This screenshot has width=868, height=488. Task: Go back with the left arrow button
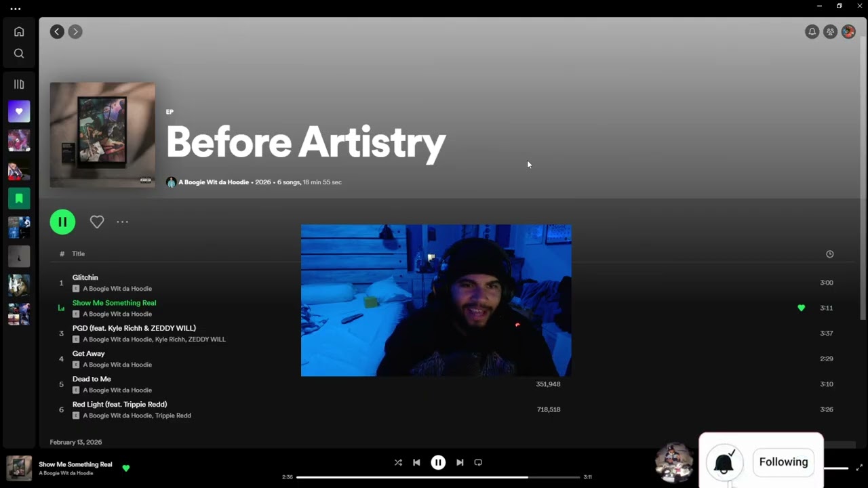[x=57, y=31]
